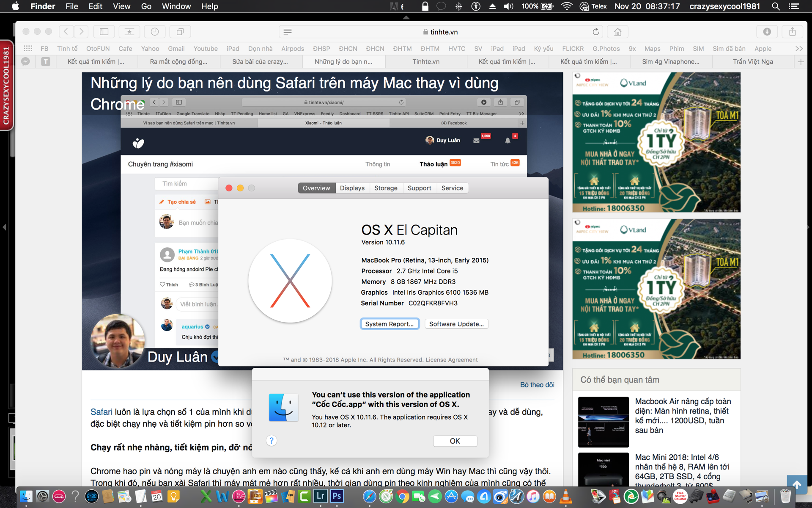
Task: Open Safari Top Sites star button
Action: (x=129, y=32)
